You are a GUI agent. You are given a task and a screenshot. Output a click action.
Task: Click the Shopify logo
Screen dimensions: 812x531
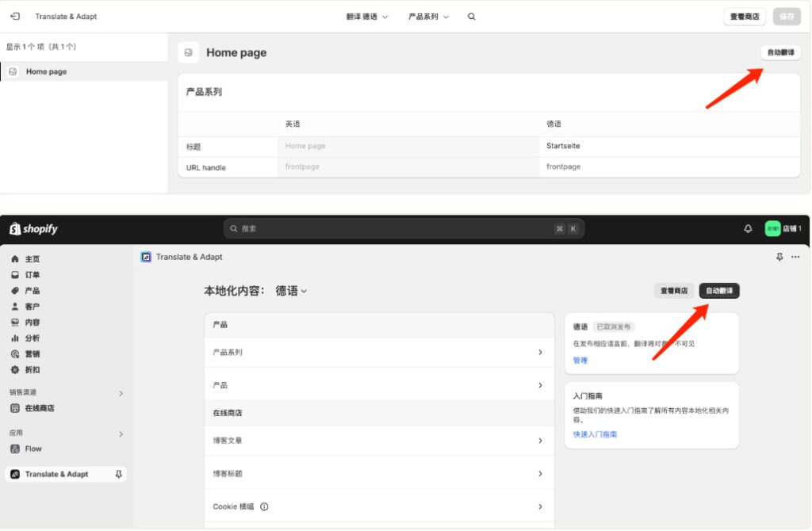point(34,229)
